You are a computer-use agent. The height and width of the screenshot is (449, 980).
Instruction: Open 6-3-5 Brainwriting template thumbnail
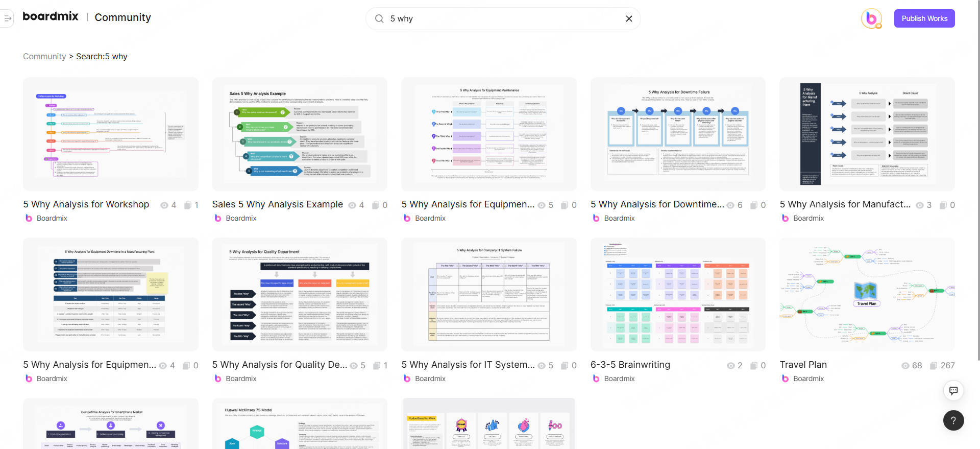(677, 295)
